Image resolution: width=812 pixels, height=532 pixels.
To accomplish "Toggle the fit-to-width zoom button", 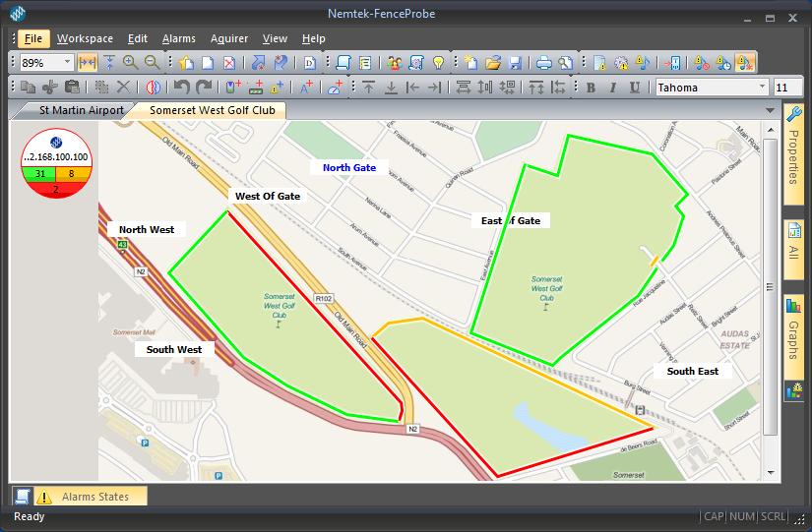I will click(88, 63).
